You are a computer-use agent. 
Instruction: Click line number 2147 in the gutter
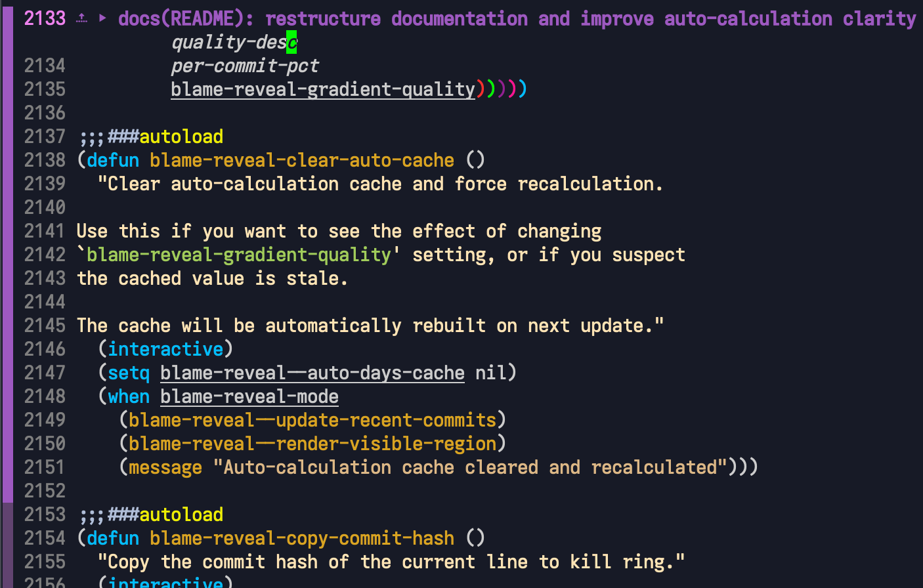(45, 373)
